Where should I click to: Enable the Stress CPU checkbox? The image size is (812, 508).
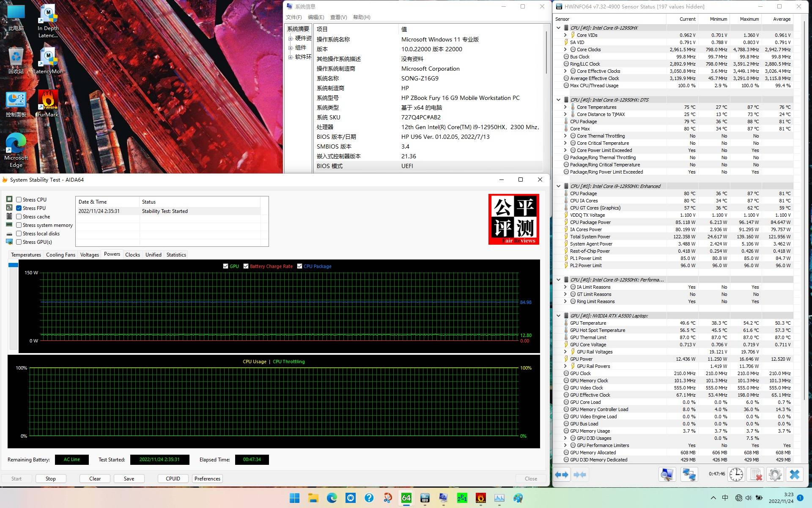coord(19,199)
